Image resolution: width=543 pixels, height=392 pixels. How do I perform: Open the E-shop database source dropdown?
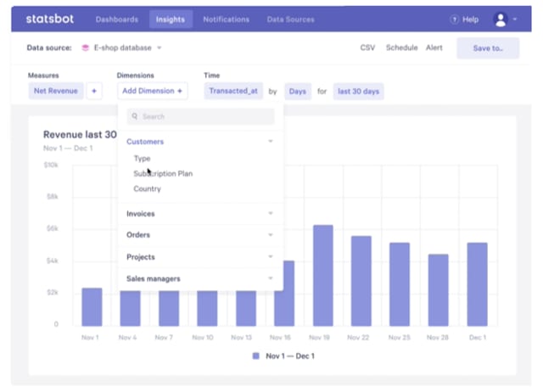pos(160,48)
